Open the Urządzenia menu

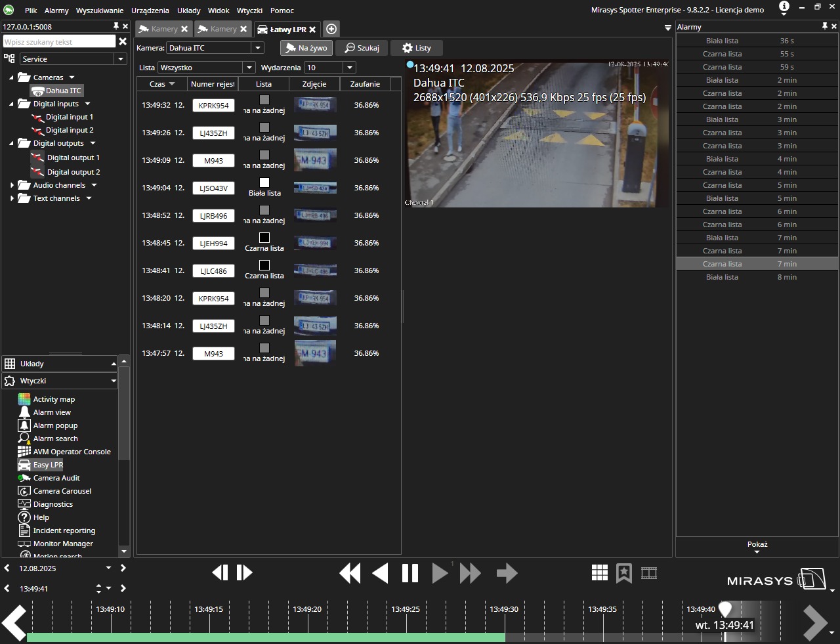click(x=150, y=11)
